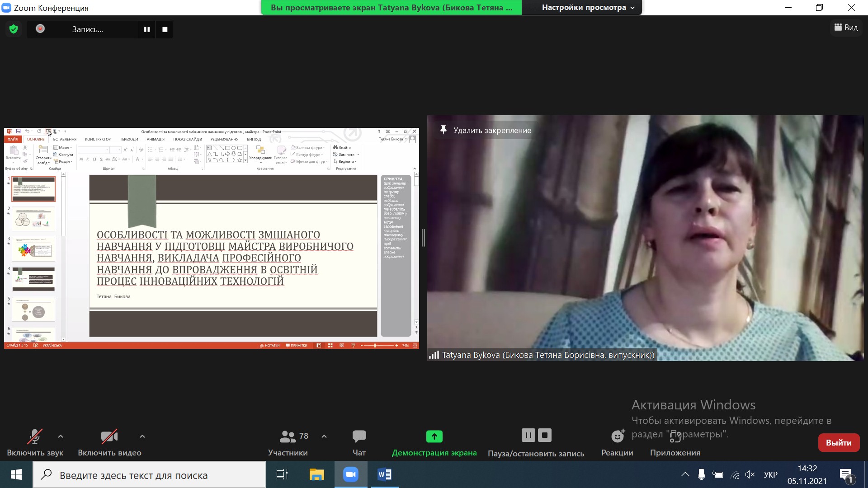Image resolution: width=868 pixels, height=488 pixels.
Task: Open Настройки просмотра view options dropdown
Action: [x=588, y=8]
